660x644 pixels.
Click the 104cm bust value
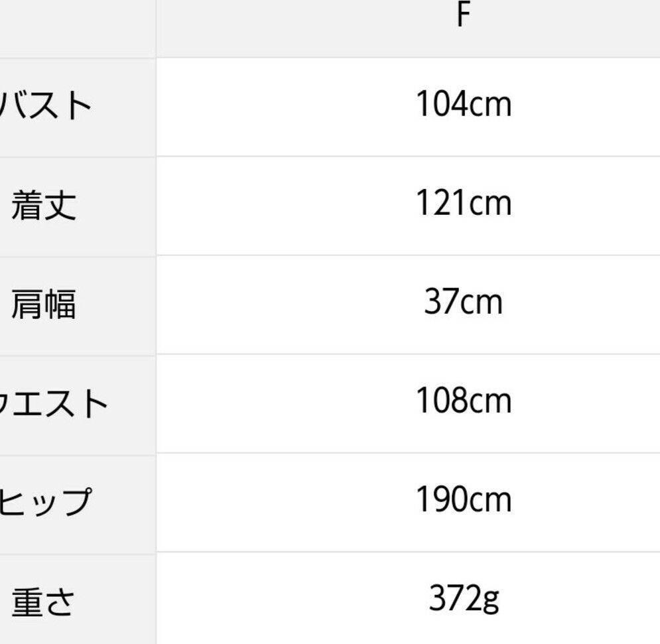click(x=463, y=105)
